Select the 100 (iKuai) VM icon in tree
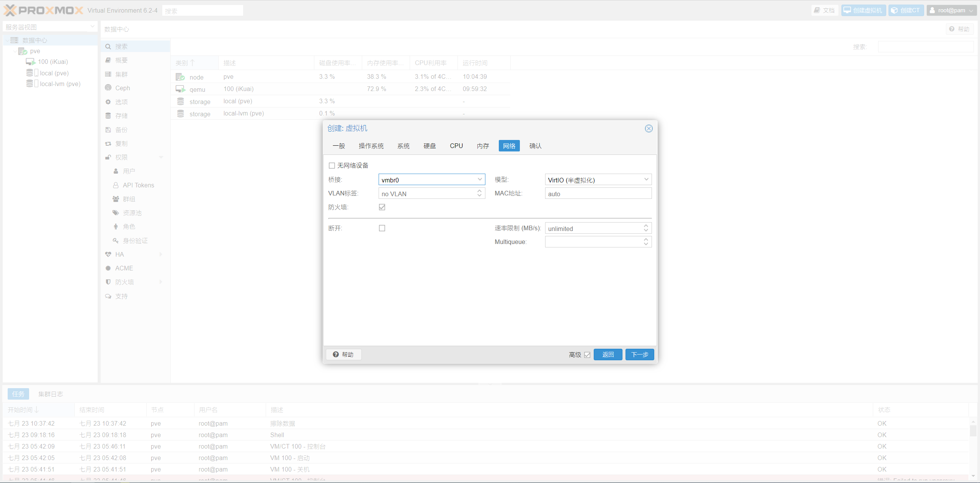This screenshot has height=483, width=980. pyautogui.click(x=31, y=62)
